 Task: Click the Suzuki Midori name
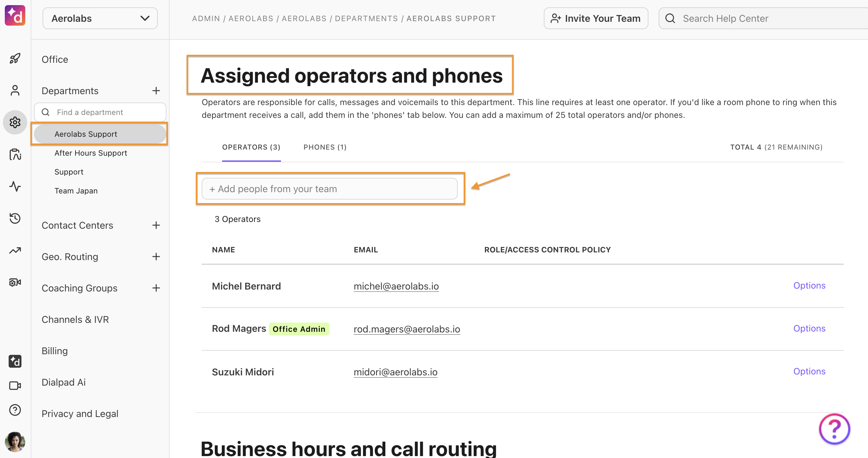[243, 372]
